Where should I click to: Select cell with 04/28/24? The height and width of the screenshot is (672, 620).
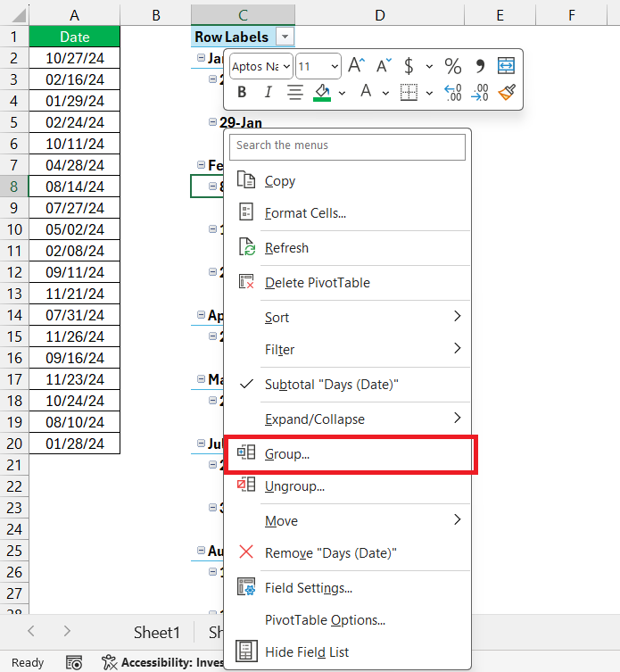(75, 165)
